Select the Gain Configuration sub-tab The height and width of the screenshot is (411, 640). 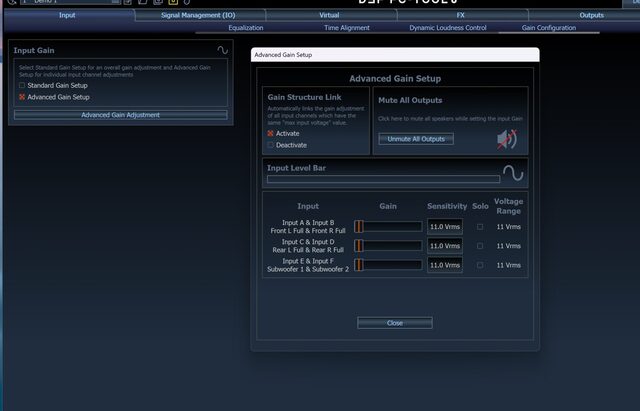549,28
